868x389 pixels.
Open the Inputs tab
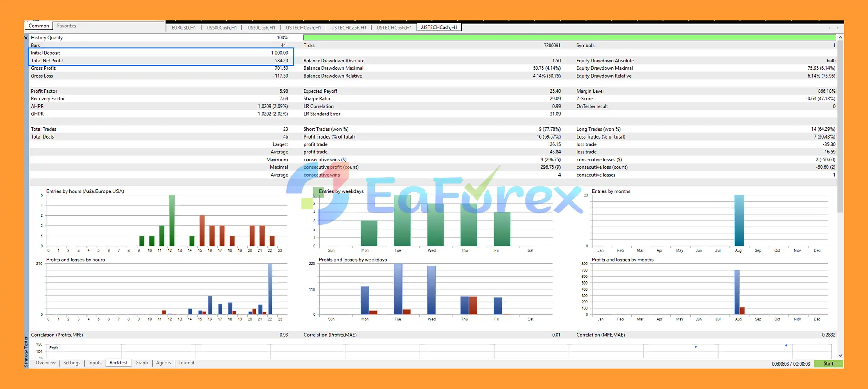pyautogui.click(x=95, y=363)
